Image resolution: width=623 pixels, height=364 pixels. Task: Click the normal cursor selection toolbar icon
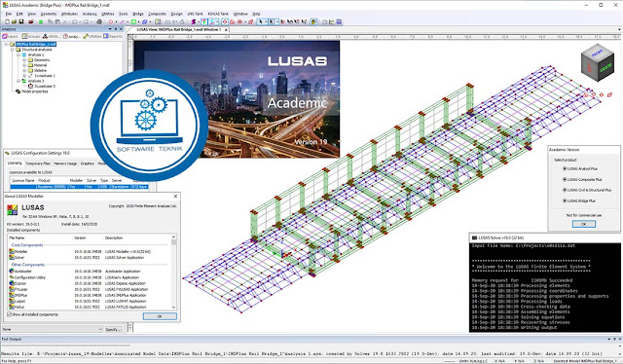point(261,21)
